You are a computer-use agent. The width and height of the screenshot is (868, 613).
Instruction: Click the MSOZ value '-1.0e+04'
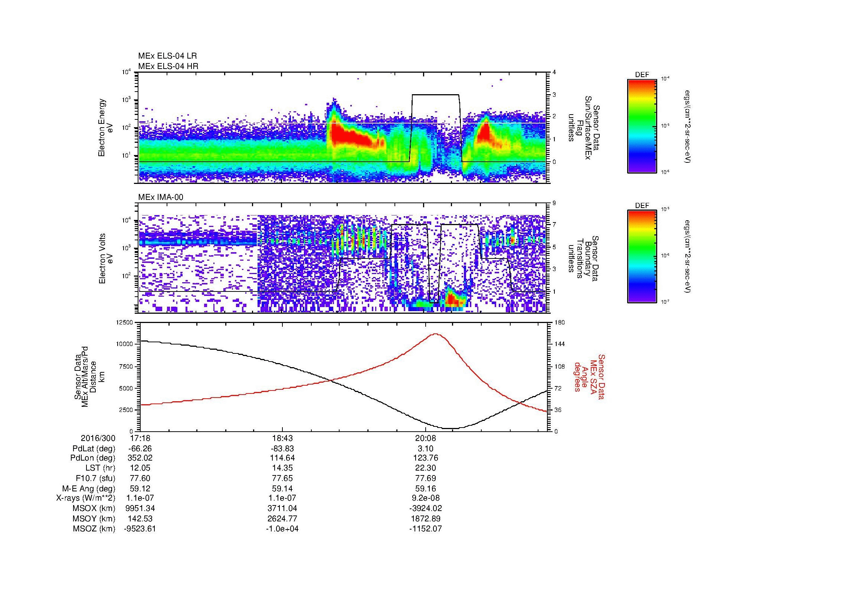[x=282, y=529]
